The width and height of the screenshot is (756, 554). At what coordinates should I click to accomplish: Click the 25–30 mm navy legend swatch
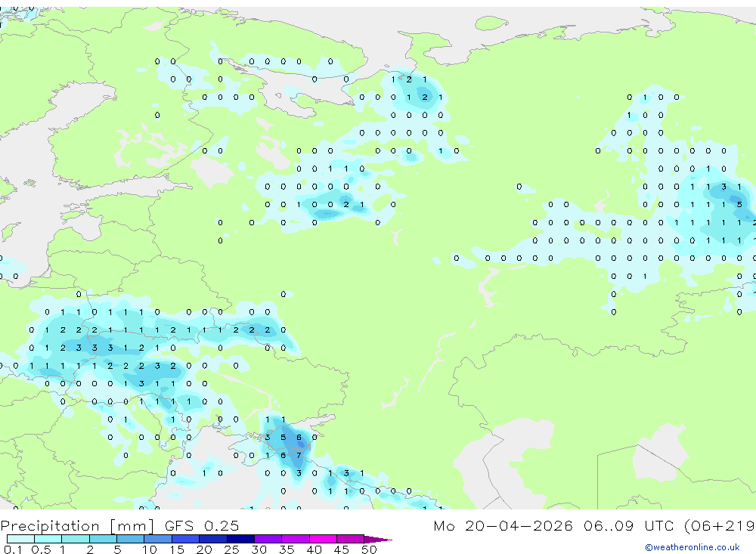point(240,539)
